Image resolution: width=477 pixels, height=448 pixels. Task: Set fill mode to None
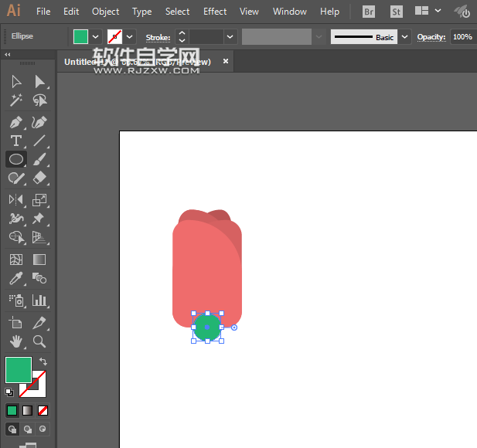pos(43,410)
